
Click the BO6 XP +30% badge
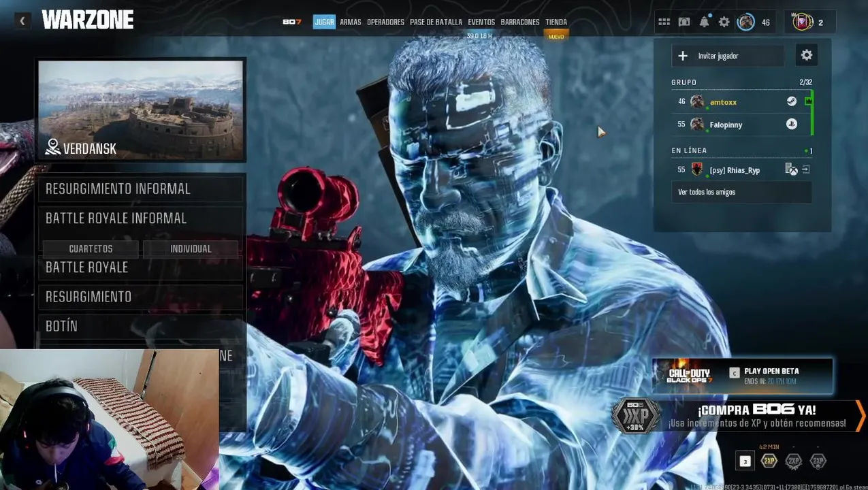(635, 416)
